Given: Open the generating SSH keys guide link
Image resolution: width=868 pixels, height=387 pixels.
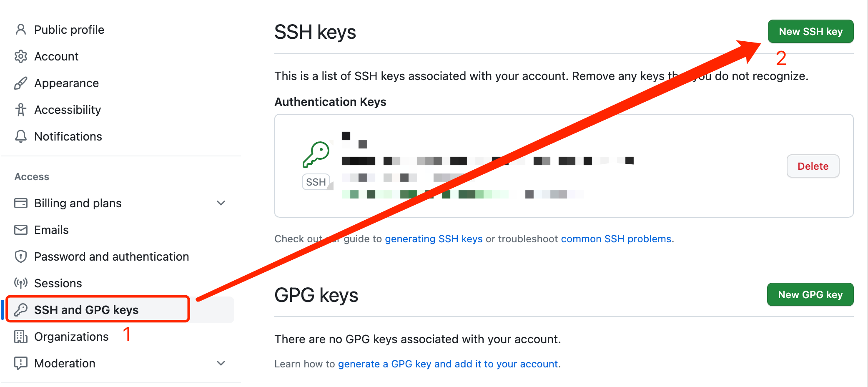Looking at the screenshot, I should tap(434, 239).
